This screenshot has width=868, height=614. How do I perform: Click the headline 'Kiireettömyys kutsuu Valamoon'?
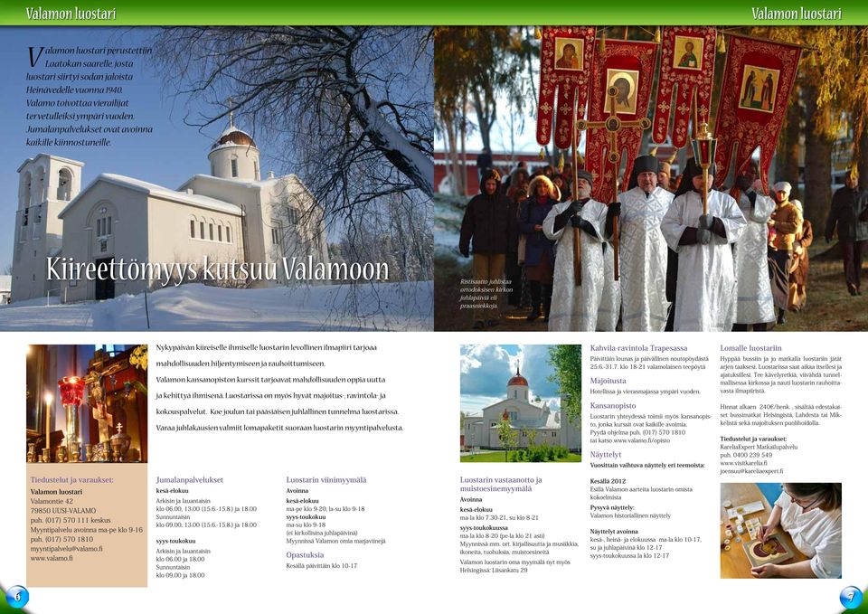218,270
